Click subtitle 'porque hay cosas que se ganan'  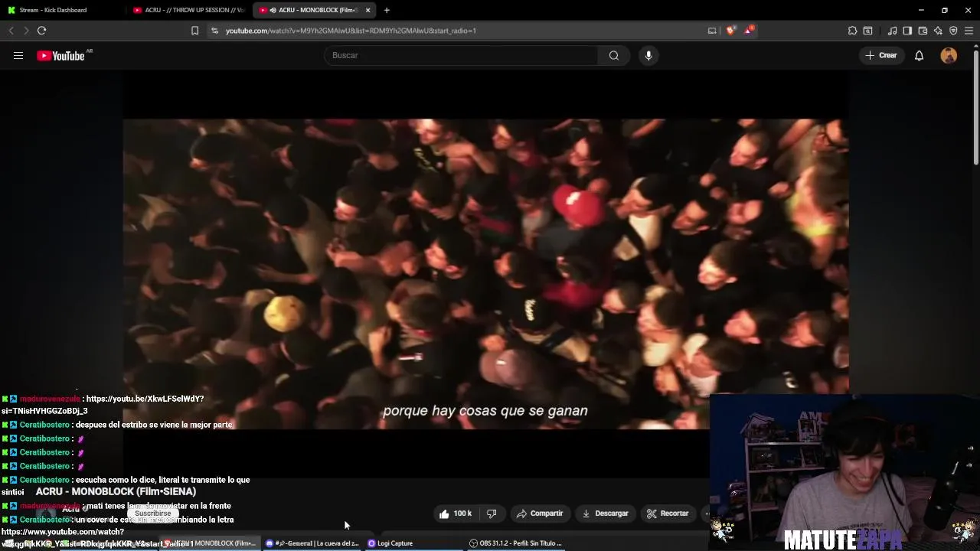pos(485,411)
